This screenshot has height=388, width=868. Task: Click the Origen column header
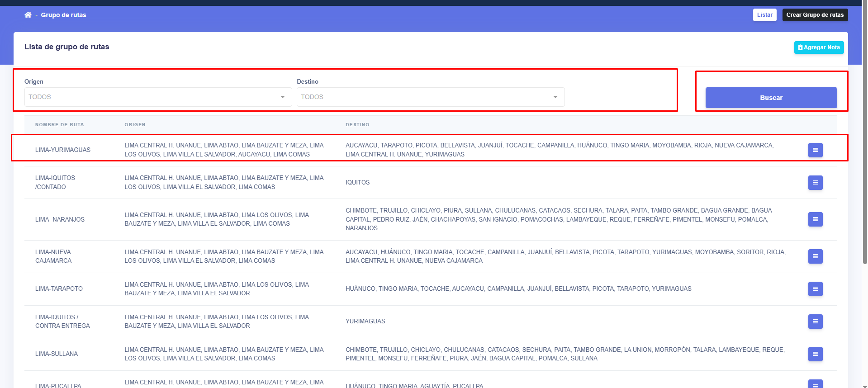[135, 125]
